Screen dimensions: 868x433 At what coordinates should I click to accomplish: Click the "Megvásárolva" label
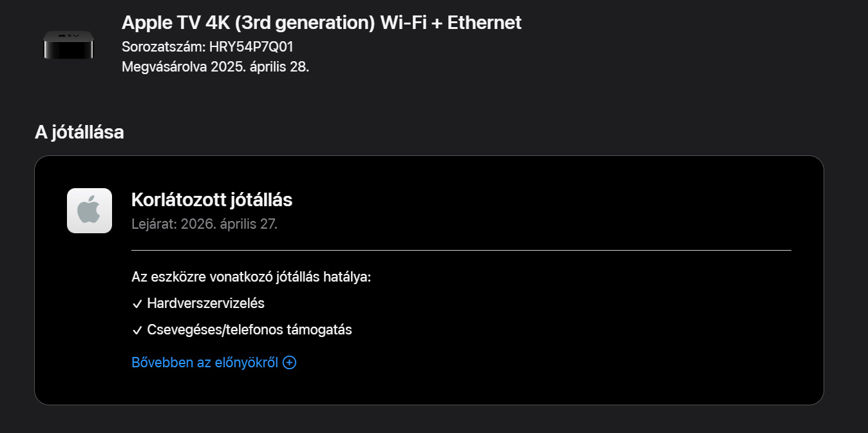click(164, 67)
